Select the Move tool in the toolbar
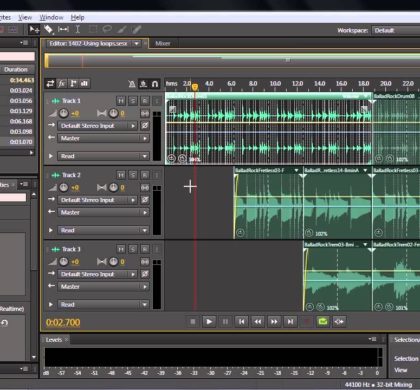The height and width of the screenshot is (390, 420). (34, 30)
